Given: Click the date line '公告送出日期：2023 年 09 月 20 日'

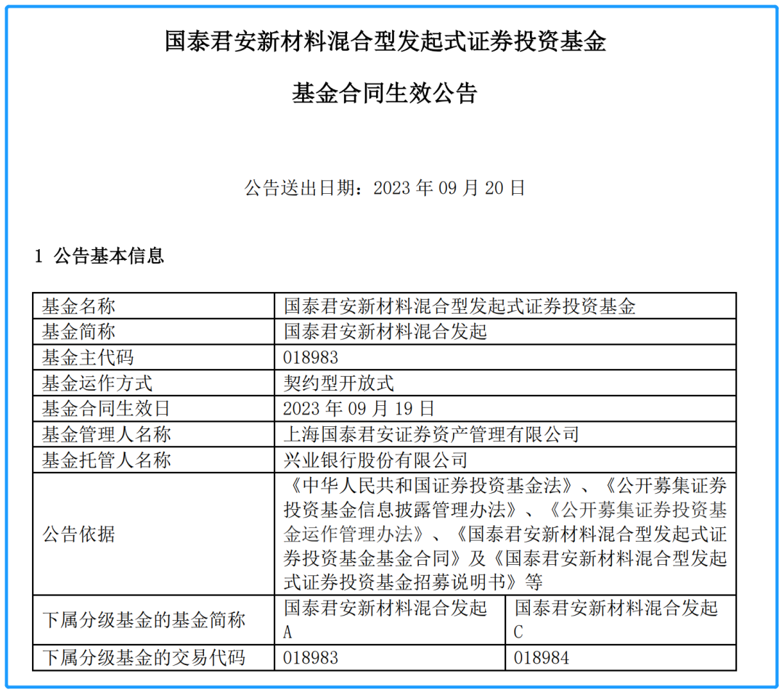Looking at the screenshot, I should pos(385,188).
